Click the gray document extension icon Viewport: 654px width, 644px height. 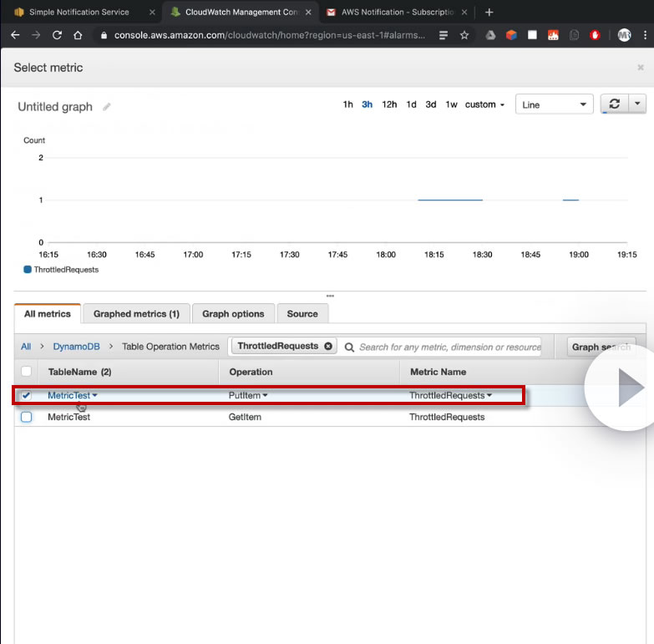pyautogui.click(x=575, y=35)
